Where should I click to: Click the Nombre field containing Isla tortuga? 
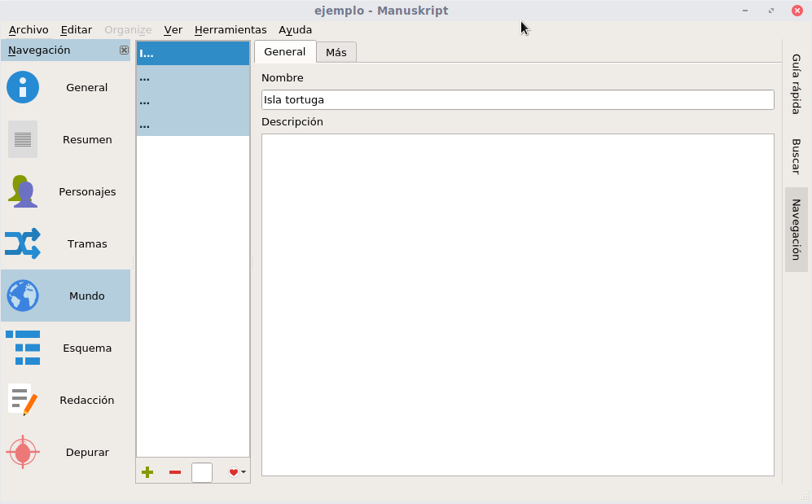(x=517, y=99)
